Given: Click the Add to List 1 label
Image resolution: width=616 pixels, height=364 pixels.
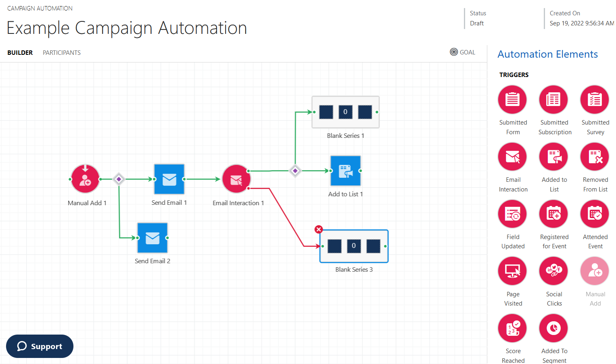Looking at the screenshot, I should (346, 194).
